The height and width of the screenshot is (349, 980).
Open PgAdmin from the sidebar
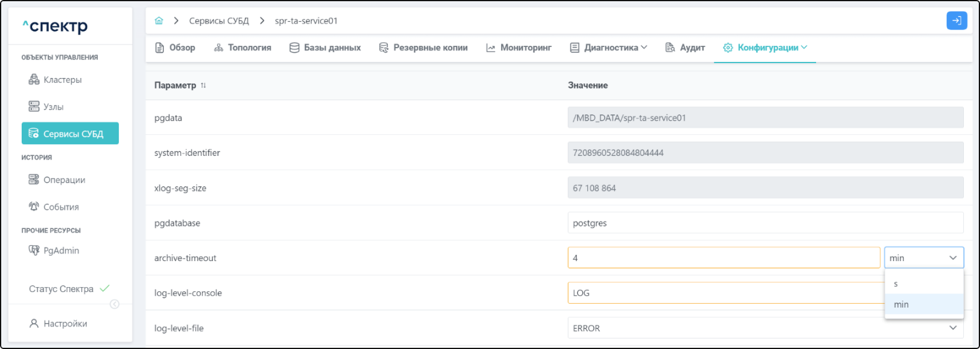pyautogui.click(x=61, y=251)
